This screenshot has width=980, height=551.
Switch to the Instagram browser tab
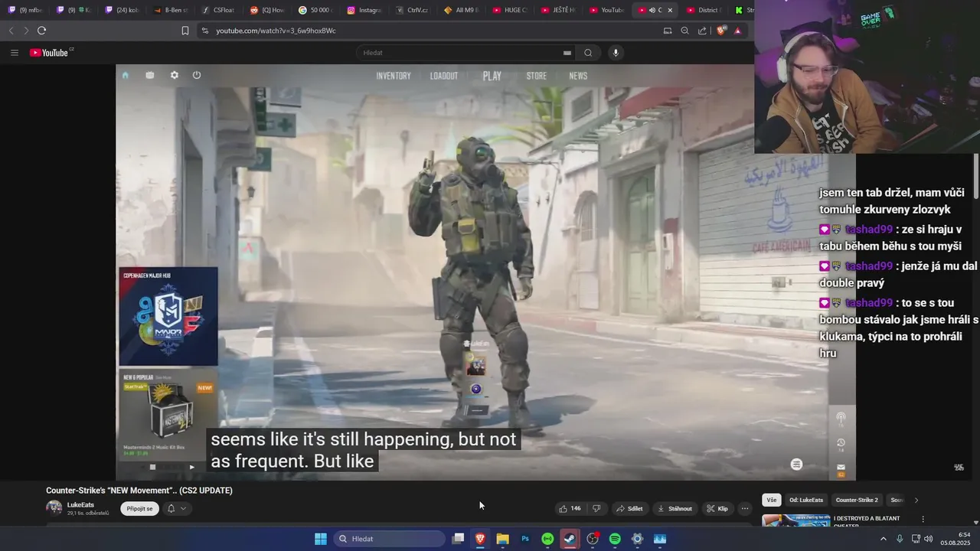point(364,10)
